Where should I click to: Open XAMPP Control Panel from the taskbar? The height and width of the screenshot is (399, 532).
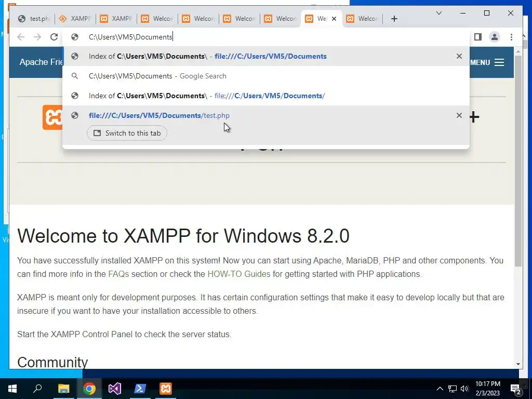click(x=166, y=389)
